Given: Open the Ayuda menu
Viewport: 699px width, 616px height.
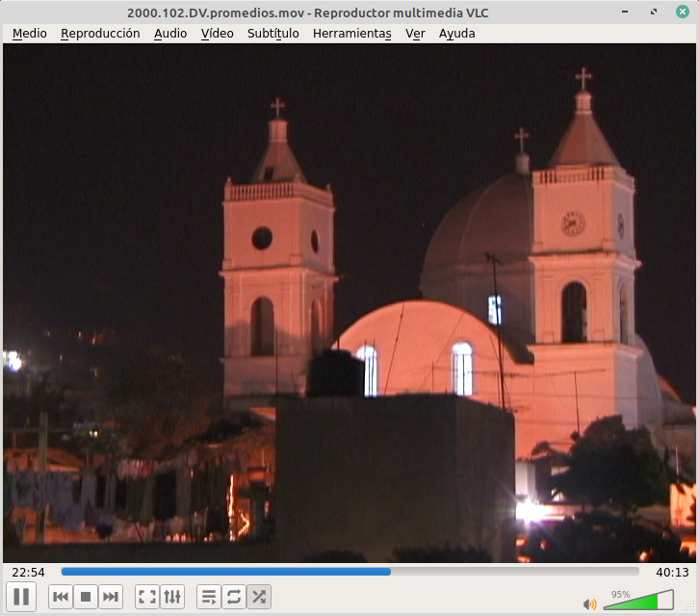Looking at the screenshot, I should point(457,34).
